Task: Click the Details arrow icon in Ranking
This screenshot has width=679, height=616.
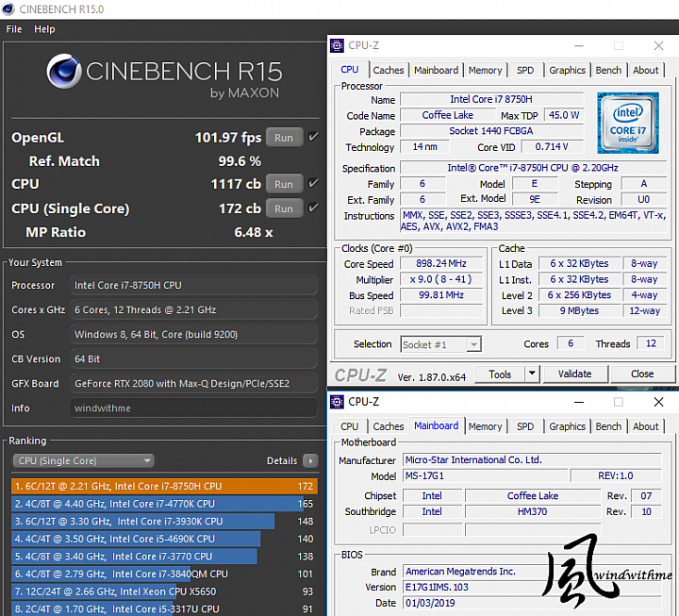Action: 310,461
